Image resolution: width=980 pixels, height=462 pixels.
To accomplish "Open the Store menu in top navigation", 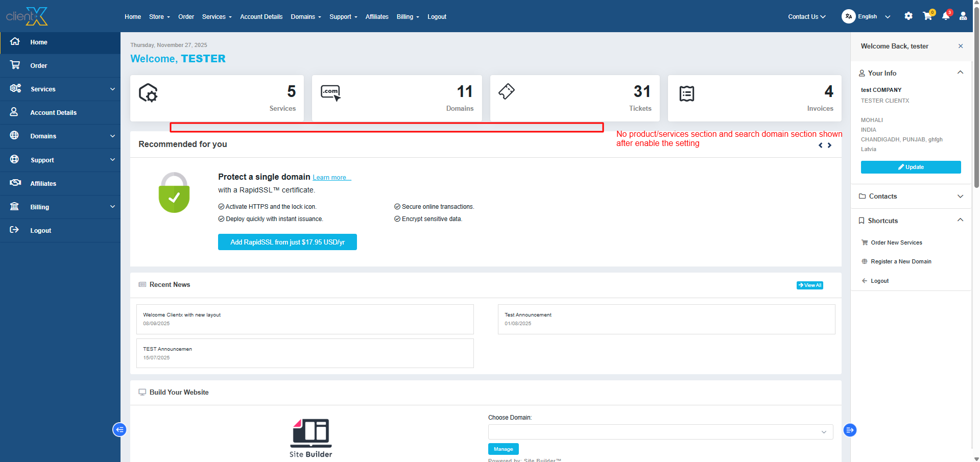I will [x=159, y=17].
